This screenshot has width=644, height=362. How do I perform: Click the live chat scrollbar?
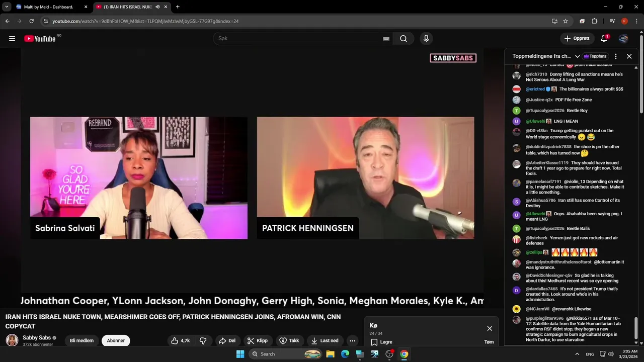click(636, 329)
